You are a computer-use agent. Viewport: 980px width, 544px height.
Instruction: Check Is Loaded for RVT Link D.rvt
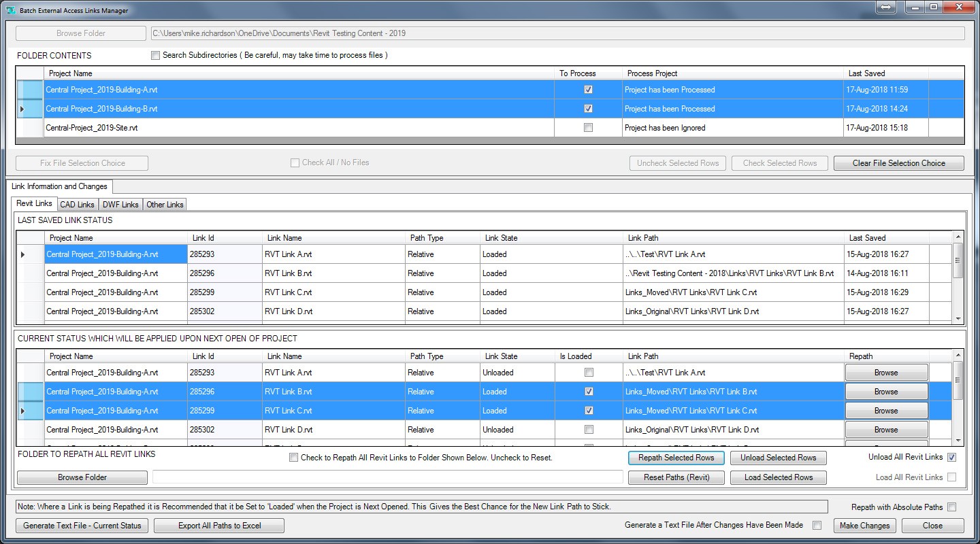click(589, 430)
